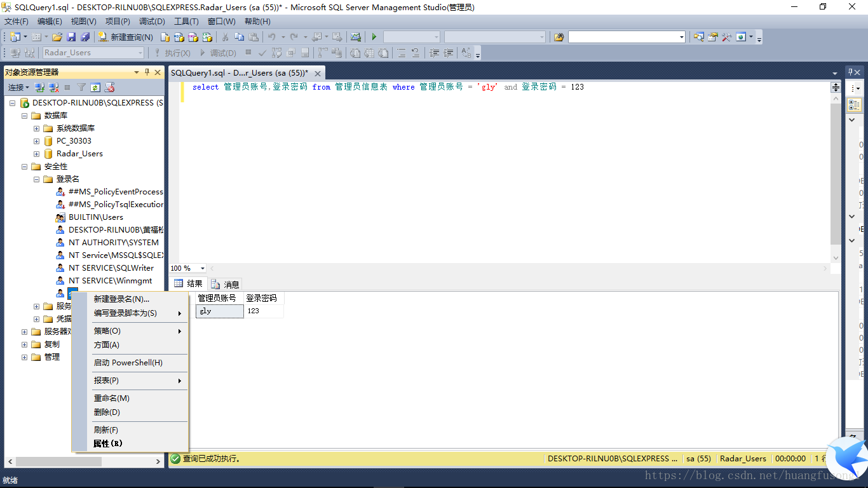Expand the 复制 replication node
This screenshot has height=488, width=868.
(x=25, y=344)
